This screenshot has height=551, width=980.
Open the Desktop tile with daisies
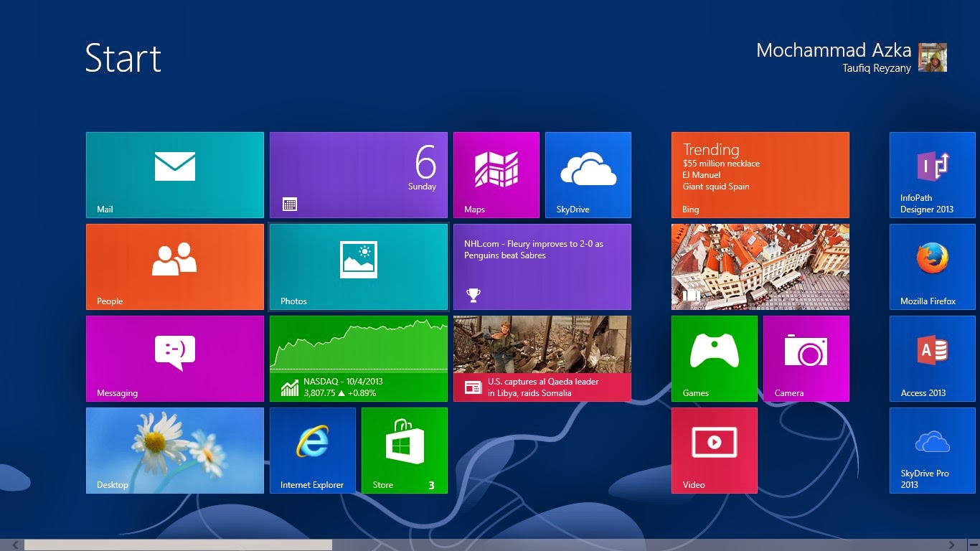[175, 451]
